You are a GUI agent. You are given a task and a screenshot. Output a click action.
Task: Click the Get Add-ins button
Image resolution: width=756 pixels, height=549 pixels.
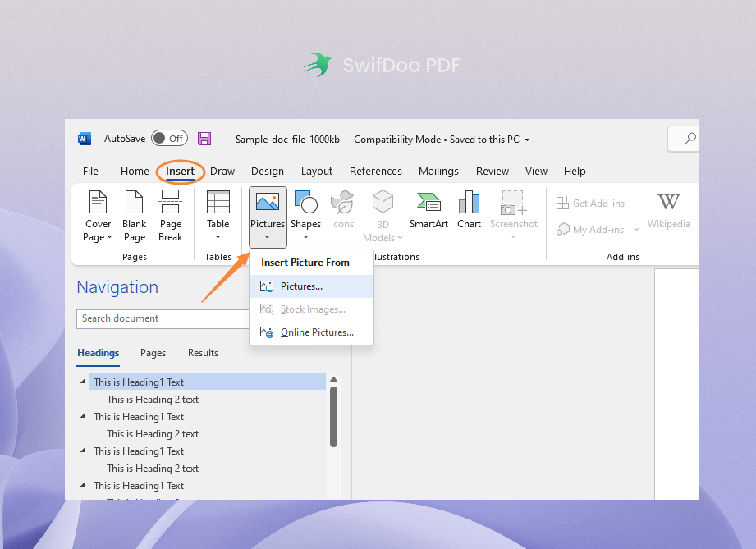pos(591,204)
